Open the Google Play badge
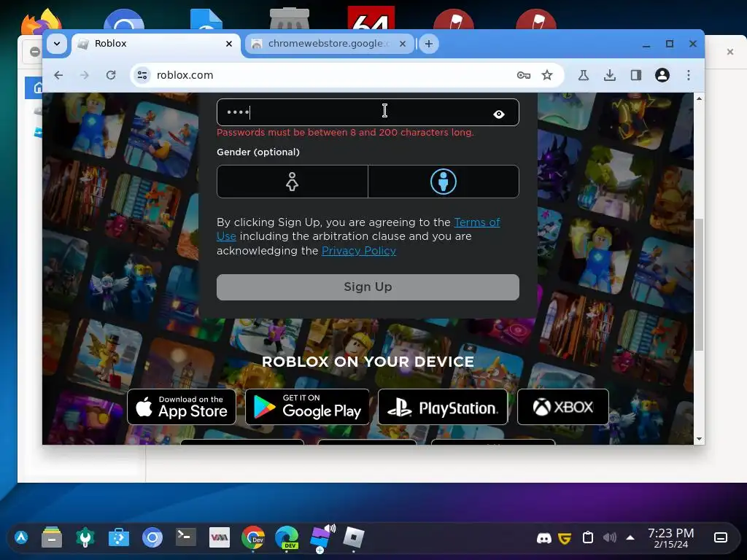Image resolution: width=747 pixels, height=560 pixels. point(307,407)
